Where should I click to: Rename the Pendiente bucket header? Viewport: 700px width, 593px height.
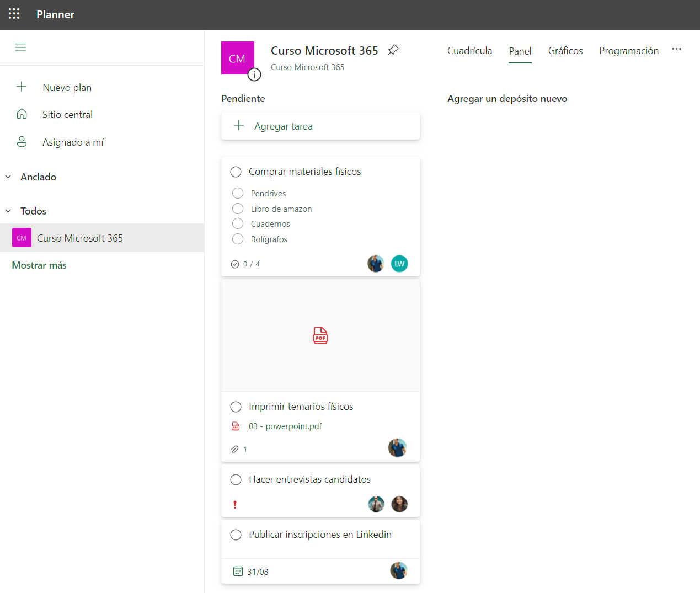click(243, 99)
